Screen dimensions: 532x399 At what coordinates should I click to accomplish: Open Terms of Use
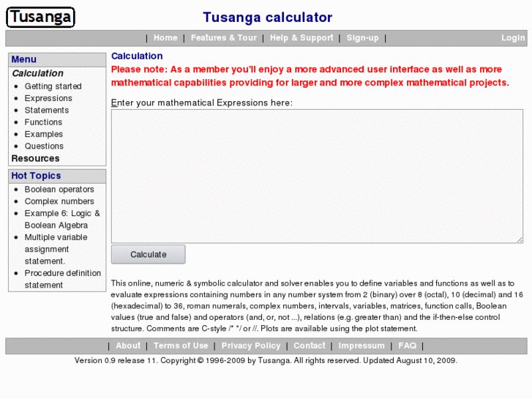[181, 346]
